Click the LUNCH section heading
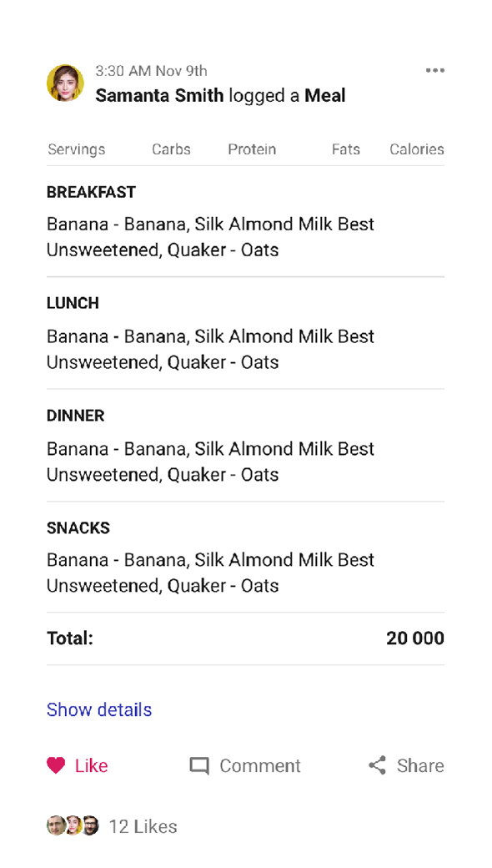 pos(73,303)
